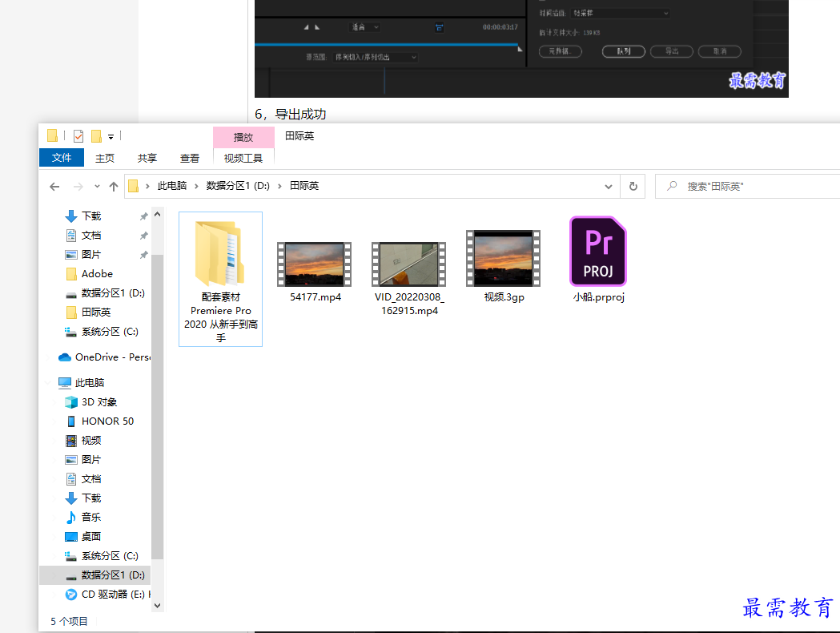Refresh the 田际英 folder view

coord(633,187)
